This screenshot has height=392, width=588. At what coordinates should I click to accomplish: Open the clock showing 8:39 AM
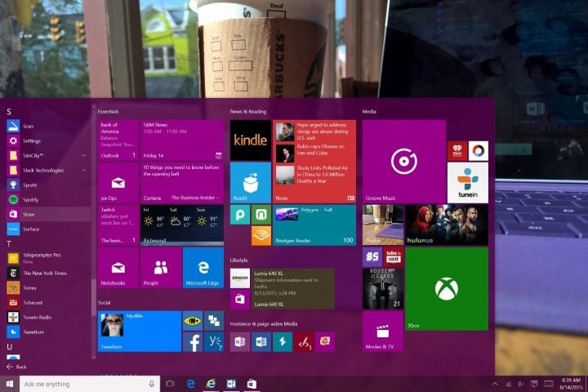(x=570, y=384)
